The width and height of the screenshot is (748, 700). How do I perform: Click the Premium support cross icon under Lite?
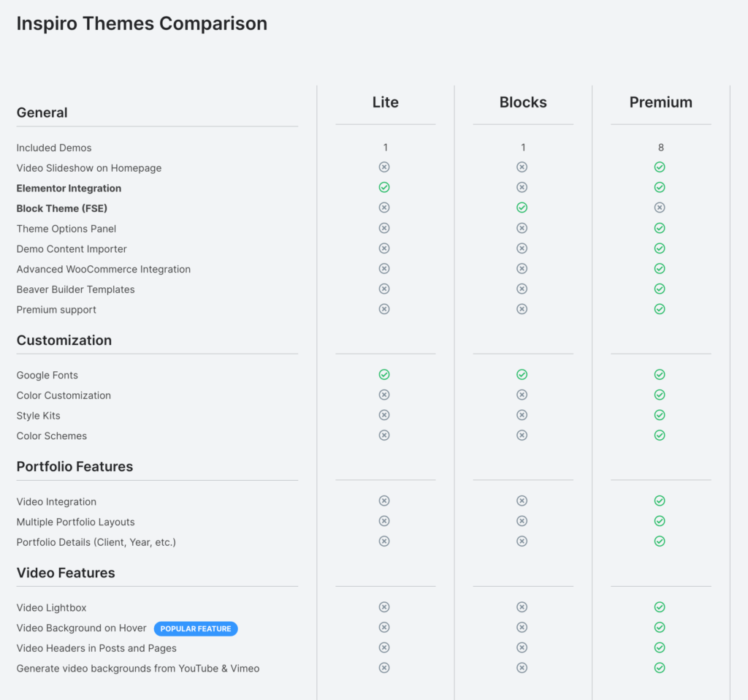(x=384, y=309)
